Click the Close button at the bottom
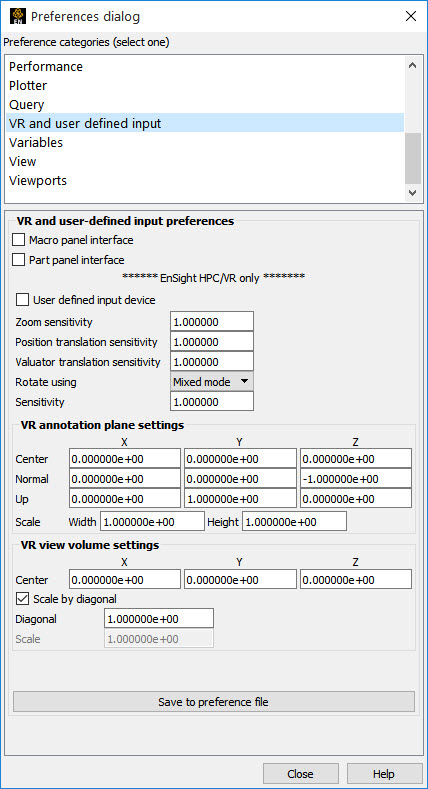The height and width of the screenshot is (789, 428). pos(300,774)
